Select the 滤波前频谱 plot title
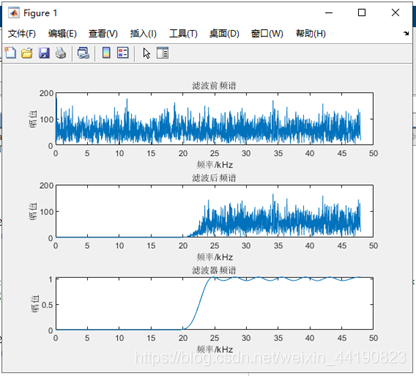 [214, 86]
